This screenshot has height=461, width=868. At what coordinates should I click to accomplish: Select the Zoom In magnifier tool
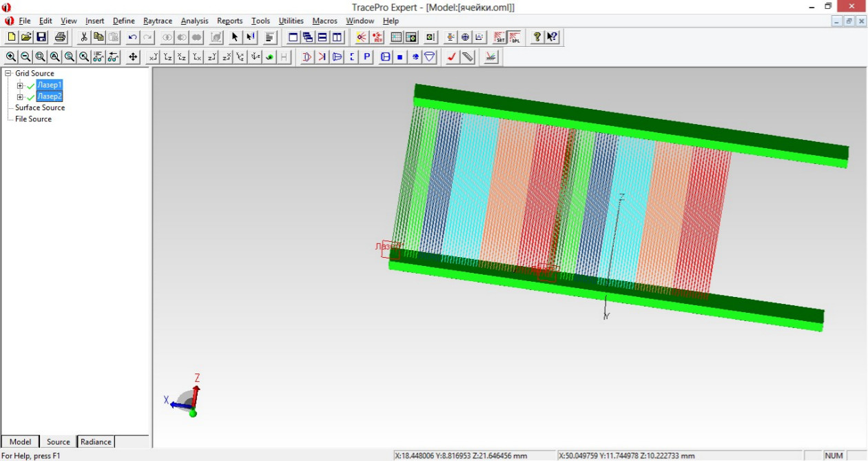click(10, 57)
